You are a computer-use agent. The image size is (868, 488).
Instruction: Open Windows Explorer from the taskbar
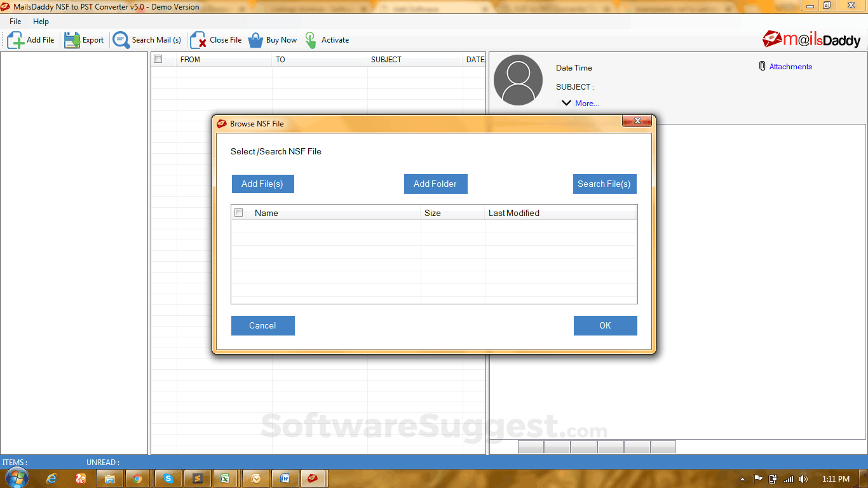click(x=110, y=478)
